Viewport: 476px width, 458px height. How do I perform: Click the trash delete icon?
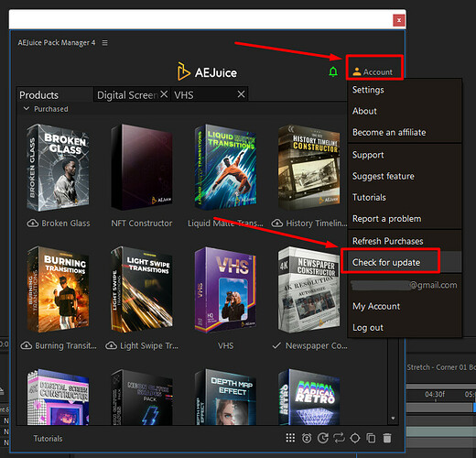(387, 439)
